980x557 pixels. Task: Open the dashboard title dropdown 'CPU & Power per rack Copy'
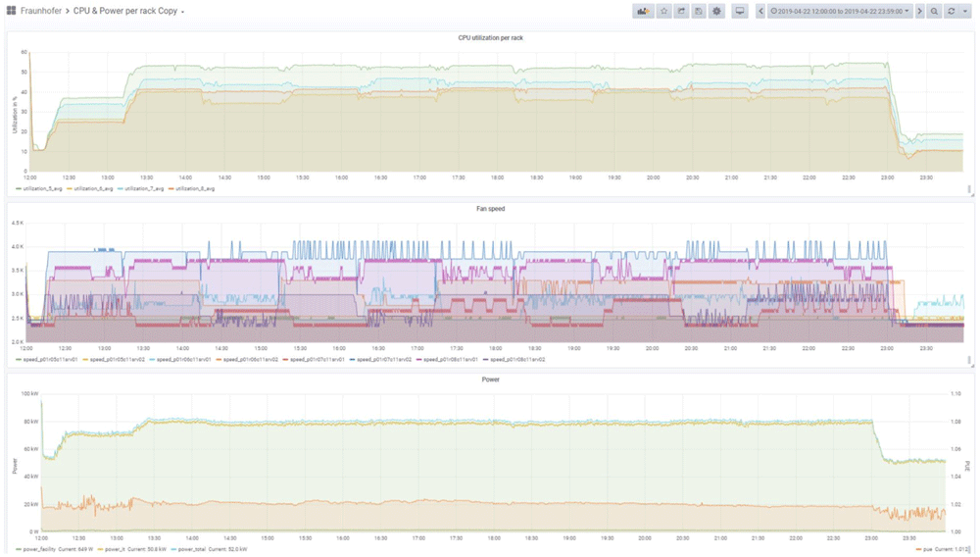(128, 11)
